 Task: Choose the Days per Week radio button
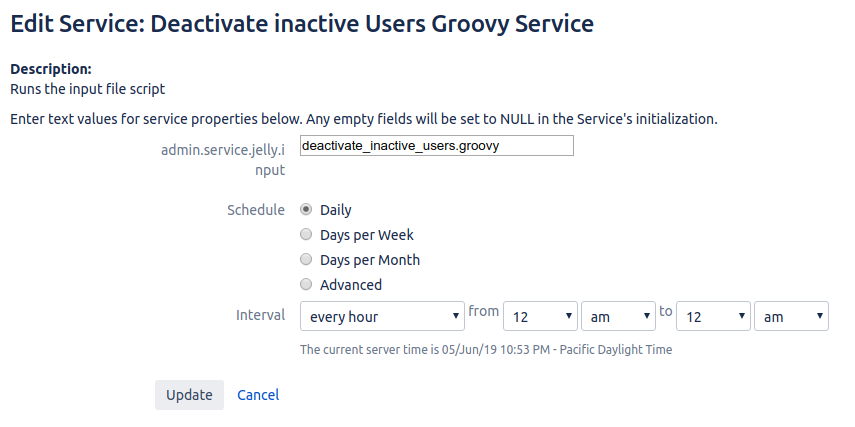[x=307, y=235]
